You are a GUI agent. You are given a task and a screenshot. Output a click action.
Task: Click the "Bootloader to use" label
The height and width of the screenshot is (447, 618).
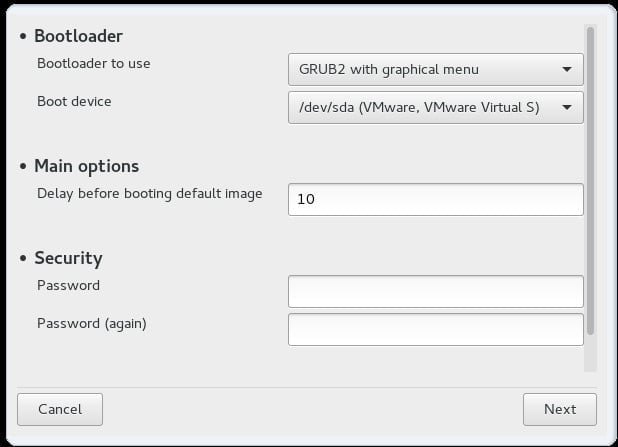94,64
